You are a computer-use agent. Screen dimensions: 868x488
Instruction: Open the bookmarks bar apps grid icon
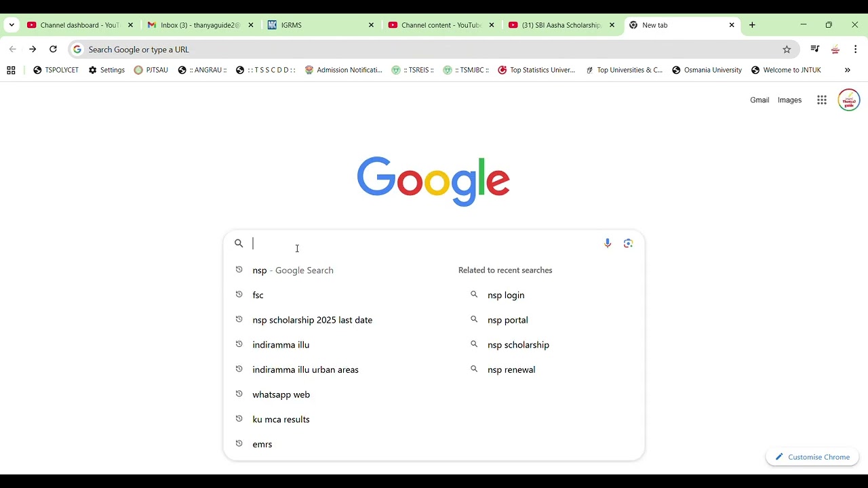11,70
